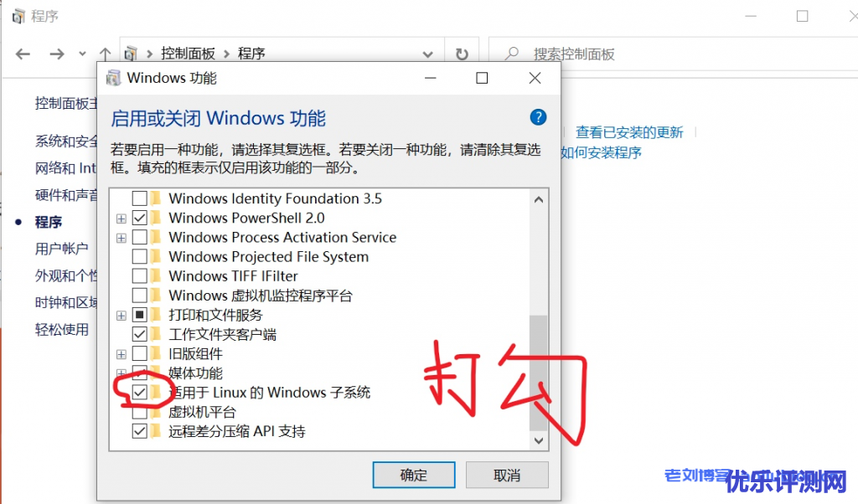Open the blue help question mark icon
Screen dimensions: 858x504
[538, 117]
